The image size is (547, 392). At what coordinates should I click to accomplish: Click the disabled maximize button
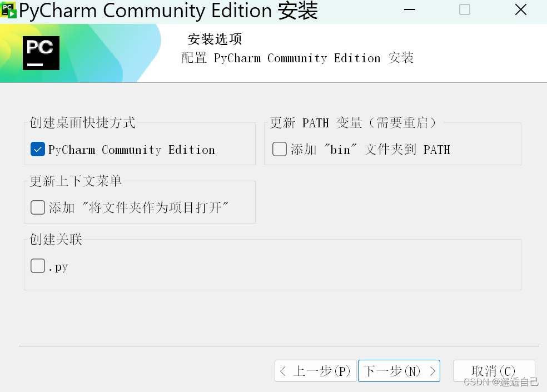point(464,10)
